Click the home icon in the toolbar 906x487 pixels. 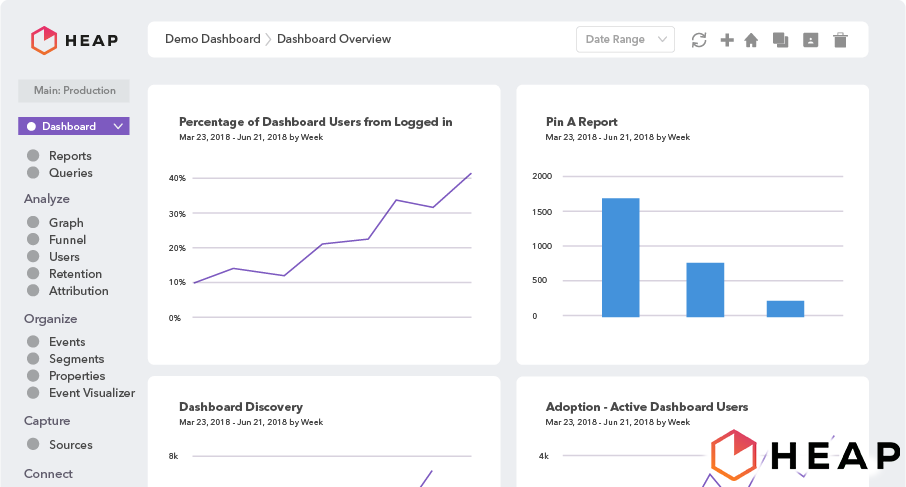pyautogui.click(x=751, y=40)
